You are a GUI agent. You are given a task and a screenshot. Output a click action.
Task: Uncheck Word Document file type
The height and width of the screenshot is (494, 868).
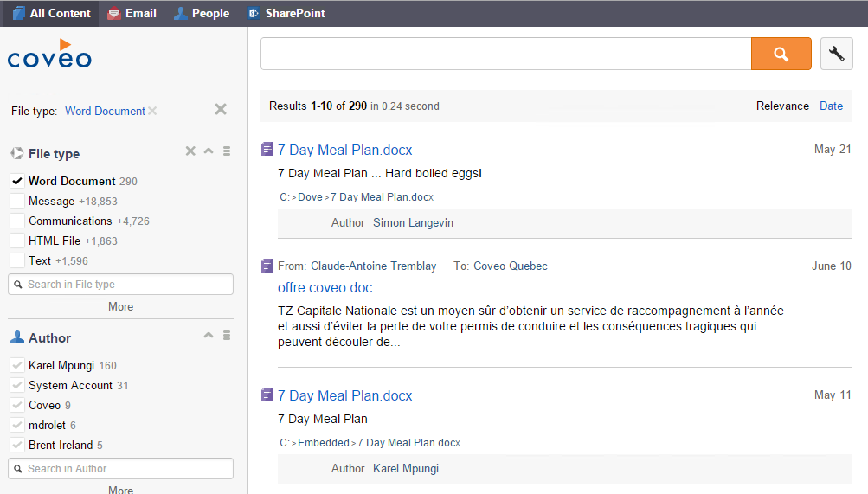pyautogui.click(x=17, y=181)
